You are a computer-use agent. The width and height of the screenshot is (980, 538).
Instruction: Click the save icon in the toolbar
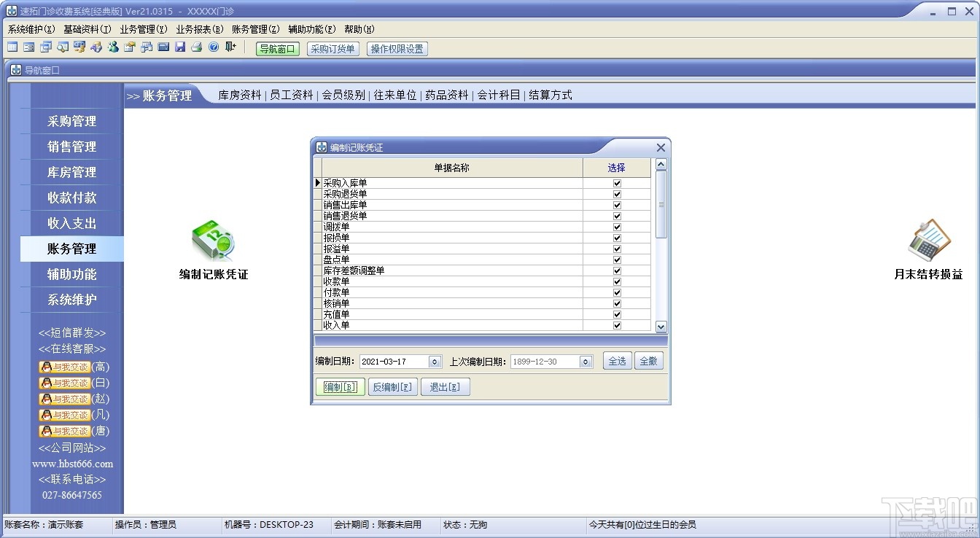click(x=180, y=47)
